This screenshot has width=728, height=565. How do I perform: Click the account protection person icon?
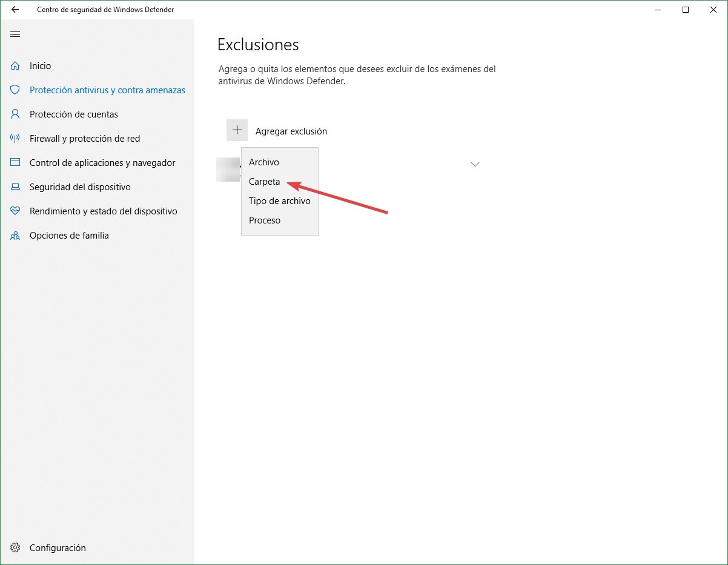point(15,114)
